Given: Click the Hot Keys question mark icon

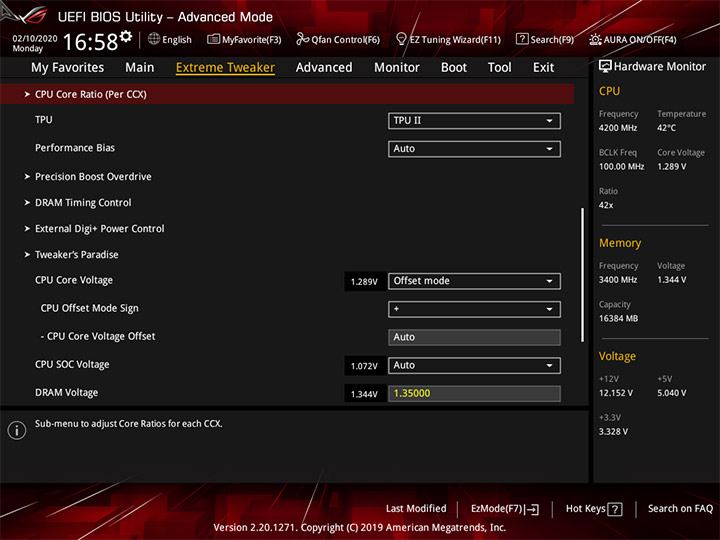Looking at the screenshot, I should click(614, 509).
